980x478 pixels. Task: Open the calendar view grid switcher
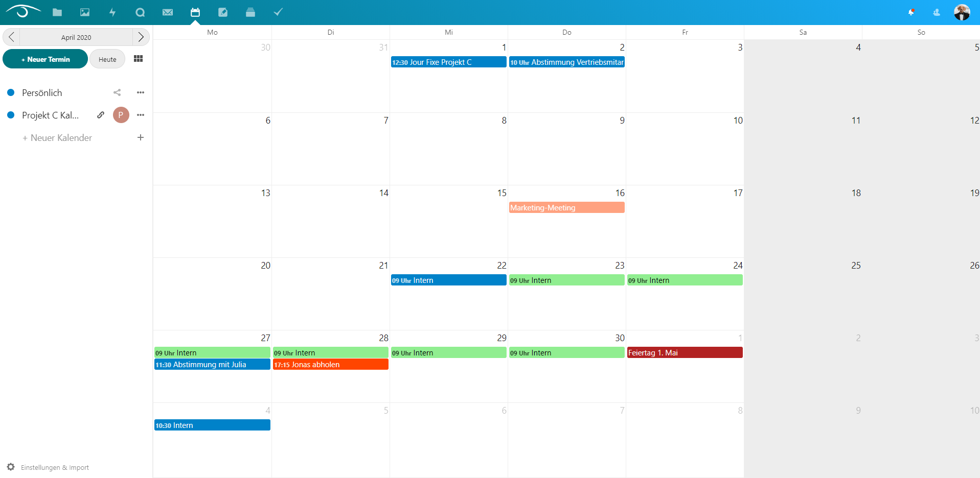pos(138,59)
